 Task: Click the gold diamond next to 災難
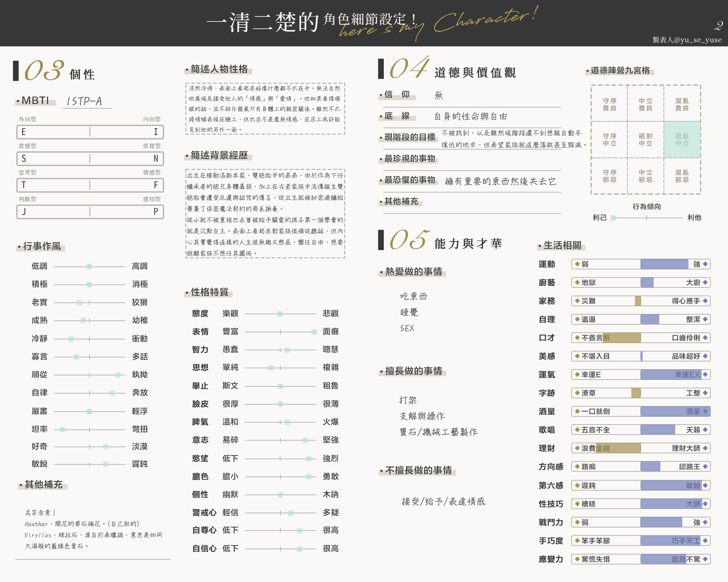[x=577, y=301]
